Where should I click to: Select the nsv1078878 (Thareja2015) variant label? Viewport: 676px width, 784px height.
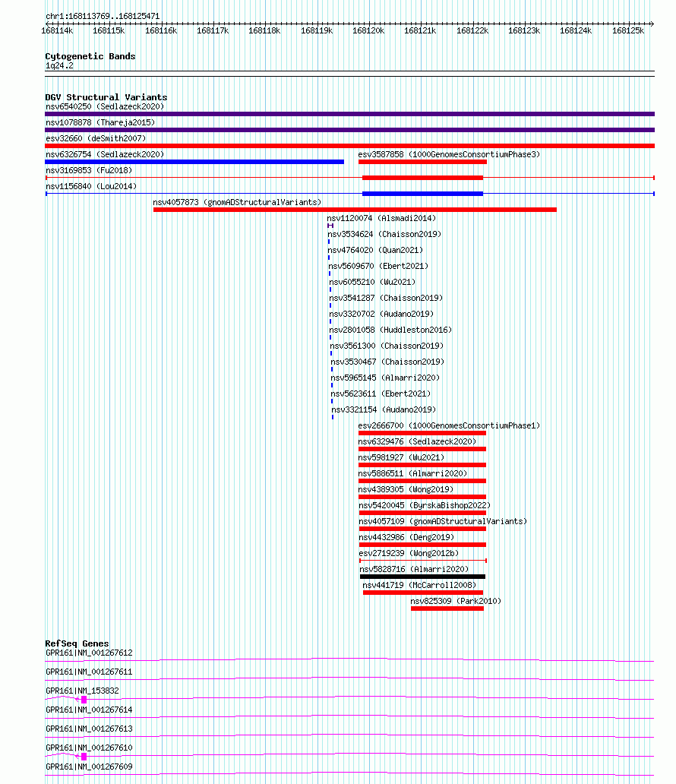100,122
